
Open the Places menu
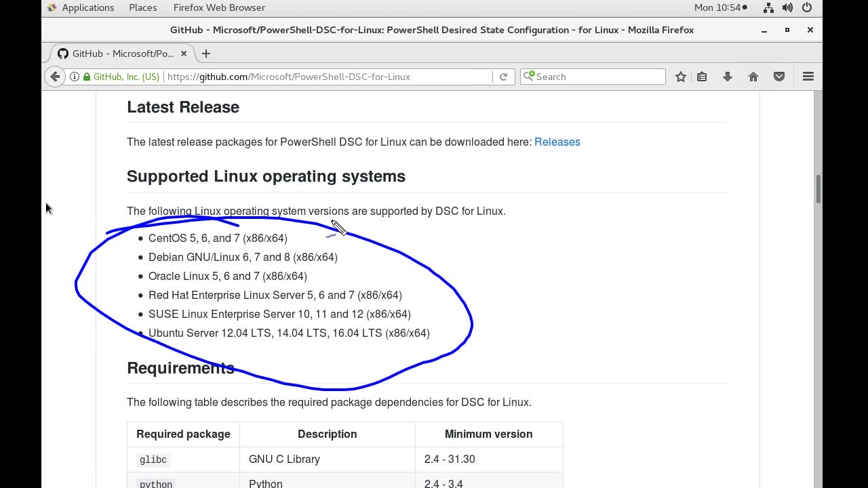(142, 7)
